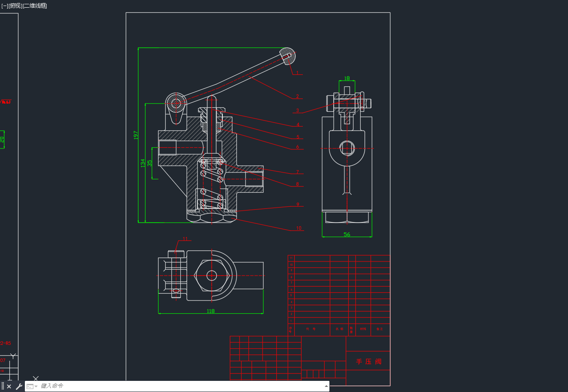Select leader callout number 2 in the drawing
This screenshot has height=392, width=568.
(x=297, y=96)
